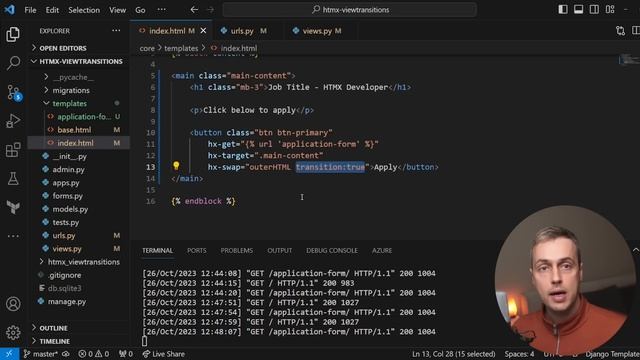Open the View menu
Viewport: 640px width, 360px height.
117,10
